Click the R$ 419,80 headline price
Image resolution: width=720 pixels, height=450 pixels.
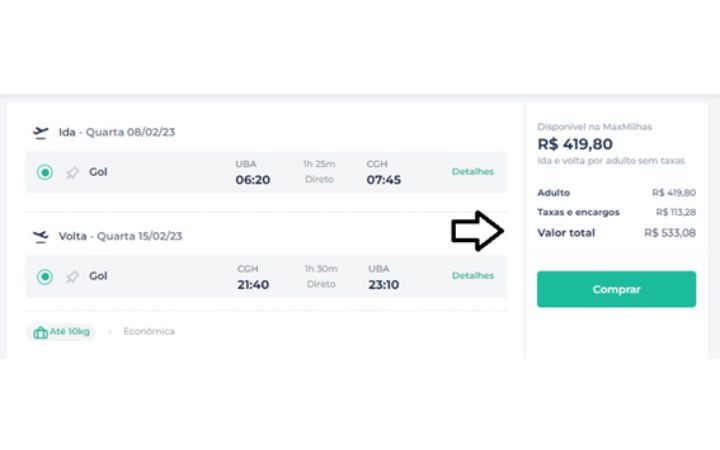[575, 144]
